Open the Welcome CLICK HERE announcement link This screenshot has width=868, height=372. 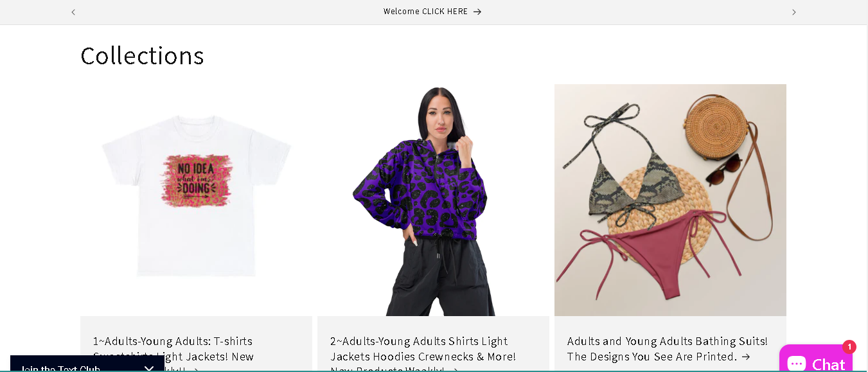click(432, 12)
